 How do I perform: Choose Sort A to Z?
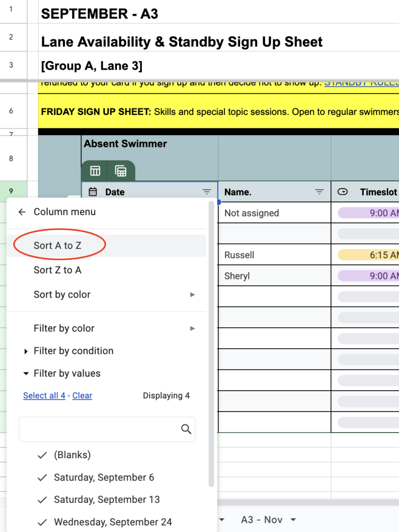[x=58, y=246]
